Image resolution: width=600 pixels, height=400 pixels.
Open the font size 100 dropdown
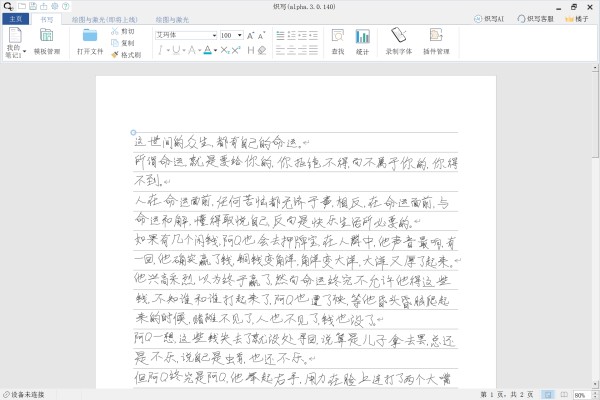tap(240, 34)
